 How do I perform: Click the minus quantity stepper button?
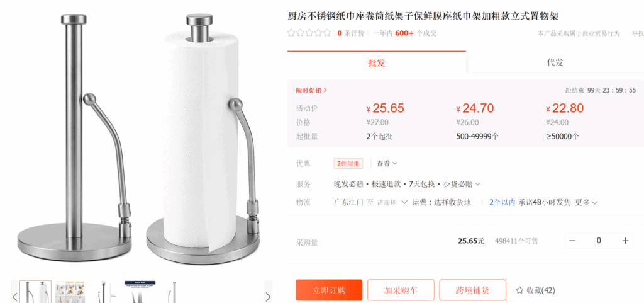coord(572,241)
